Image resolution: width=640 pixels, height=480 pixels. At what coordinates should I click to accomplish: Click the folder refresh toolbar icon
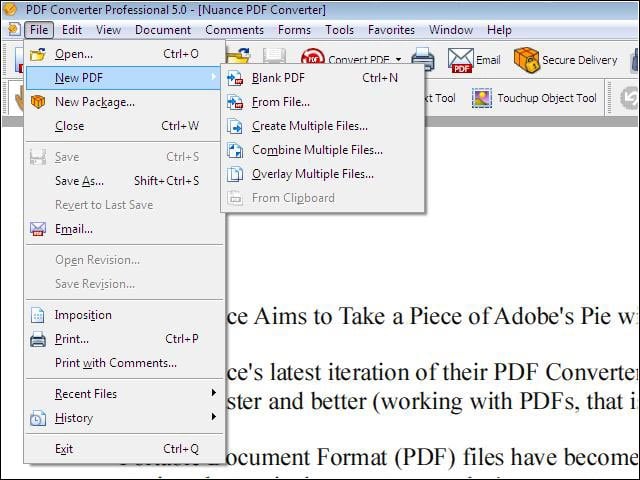tap(238, 56)
